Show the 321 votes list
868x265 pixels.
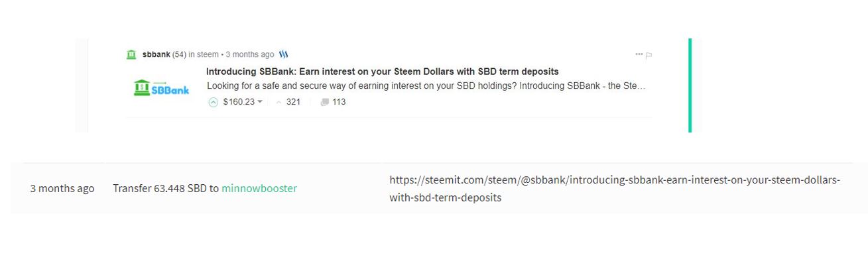click(x=293, y=102)
